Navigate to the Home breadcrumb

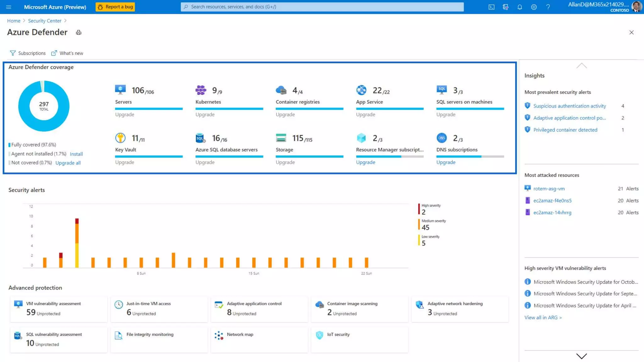coord(14,21)
